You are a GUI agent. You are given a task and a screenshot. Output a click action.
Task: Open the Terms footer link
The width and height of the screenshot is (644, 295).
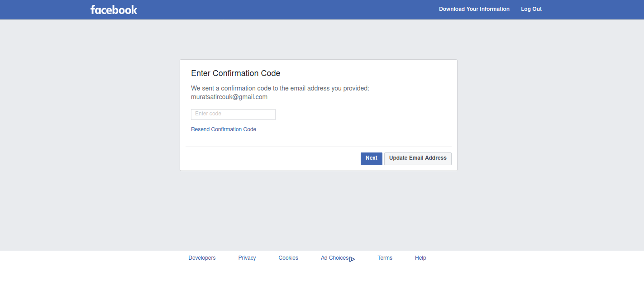(385, 258)
